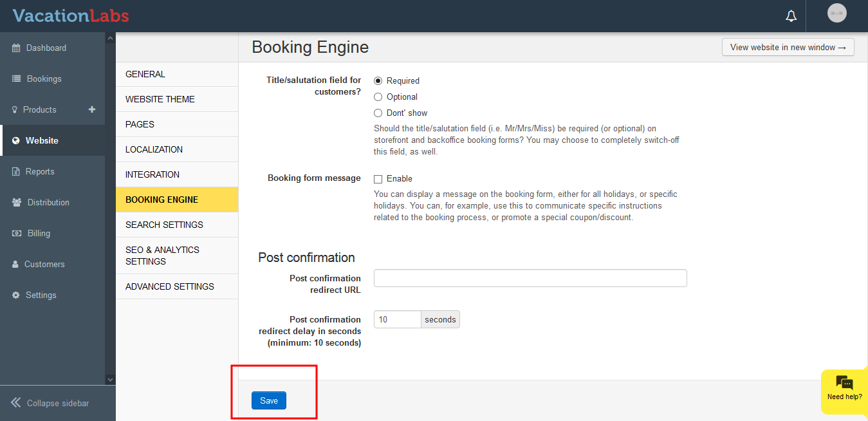Open the Search Settings tab
This screenshot has width=868, height=421.
tap(164, 225)
